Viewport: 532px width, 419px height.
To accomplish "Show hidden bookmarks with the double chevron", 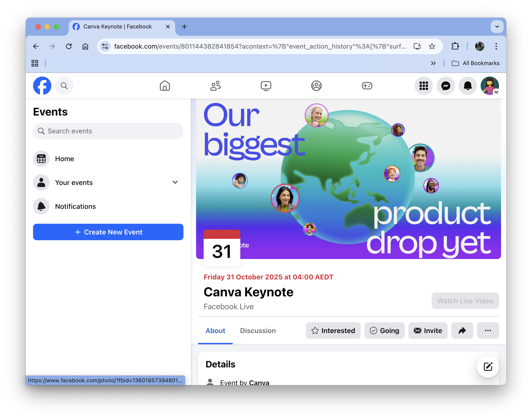I will [x=433, y=63].
